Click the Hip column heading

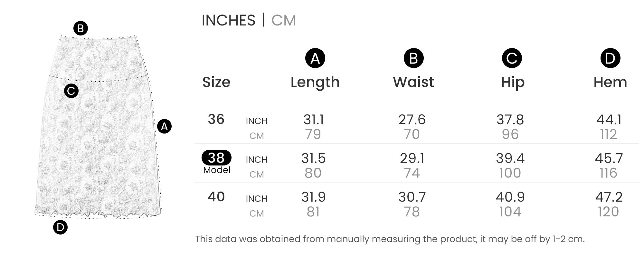[x=513, y=82]
